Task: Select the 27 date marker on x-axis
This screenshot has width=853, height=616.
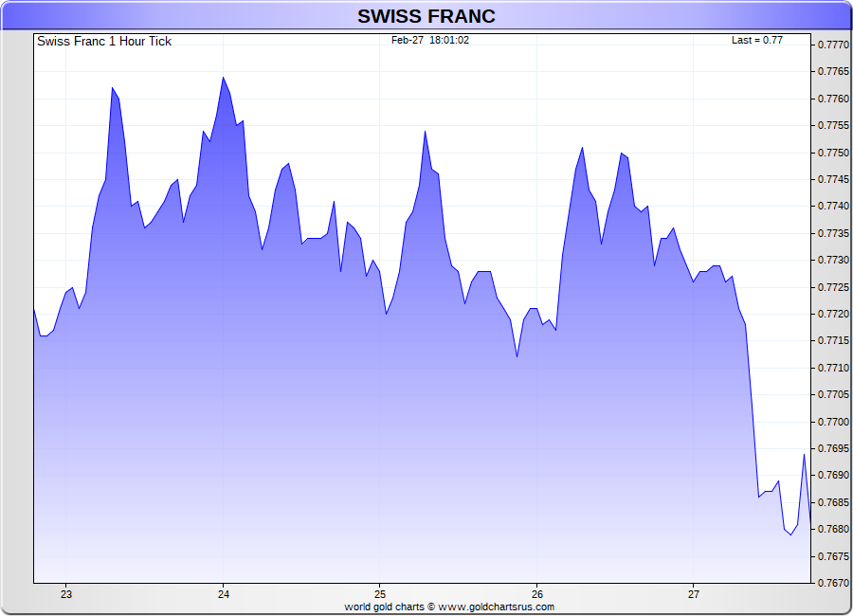Action: [693, 594]
